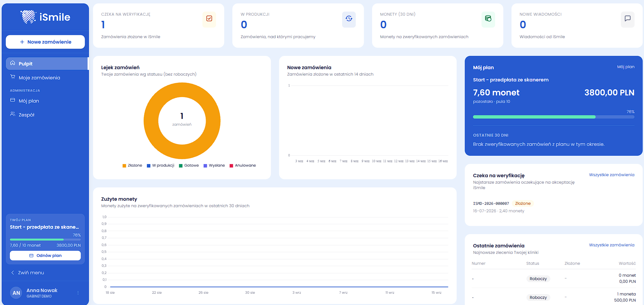Create order with Nowe zamówienie button
Viewport: 644px width, 305px height.
[45, 42]
